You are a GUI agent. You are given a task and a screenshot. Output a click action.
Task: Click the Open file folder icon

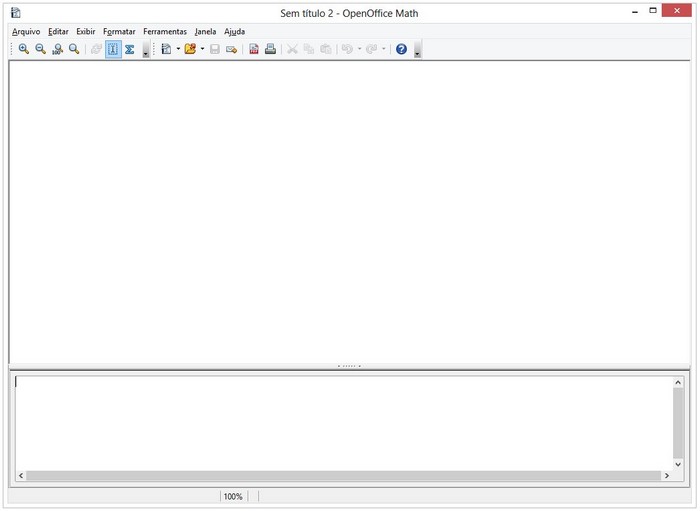click(190, 49)
